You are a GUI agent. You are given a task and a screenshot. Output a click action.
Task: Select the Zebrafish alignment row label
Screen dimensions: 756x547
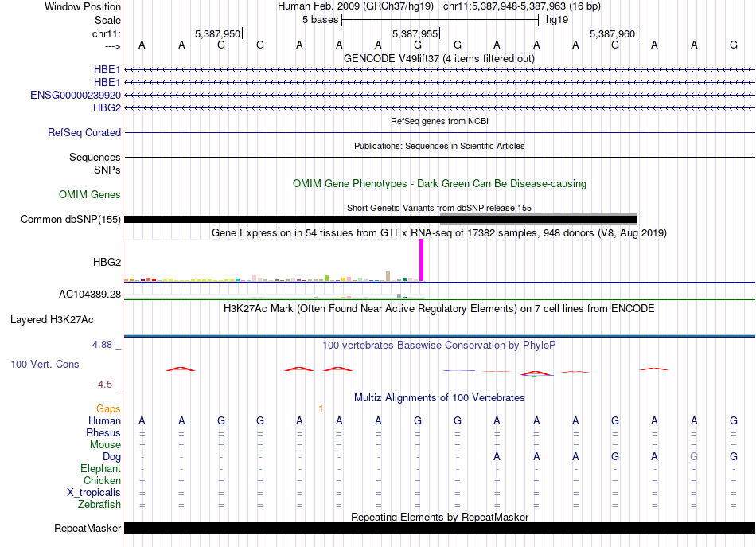tap(99, 505)
